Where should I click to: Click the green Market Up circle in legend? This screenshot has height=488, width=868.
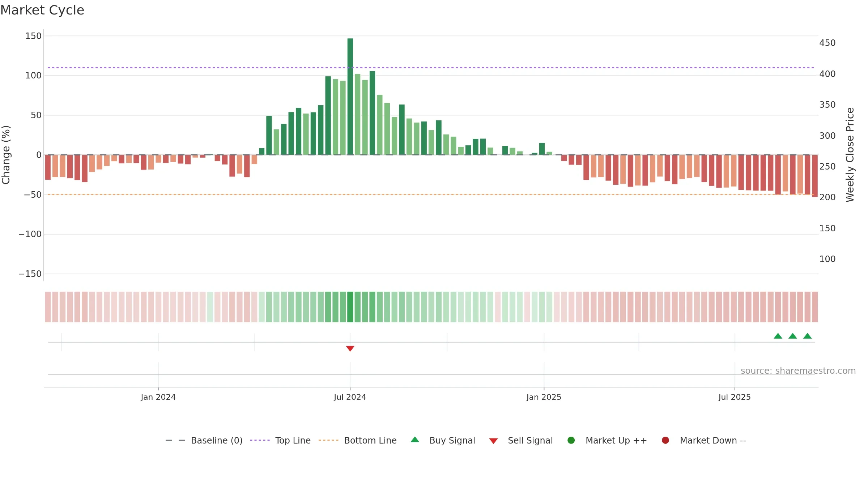(571, 440)
